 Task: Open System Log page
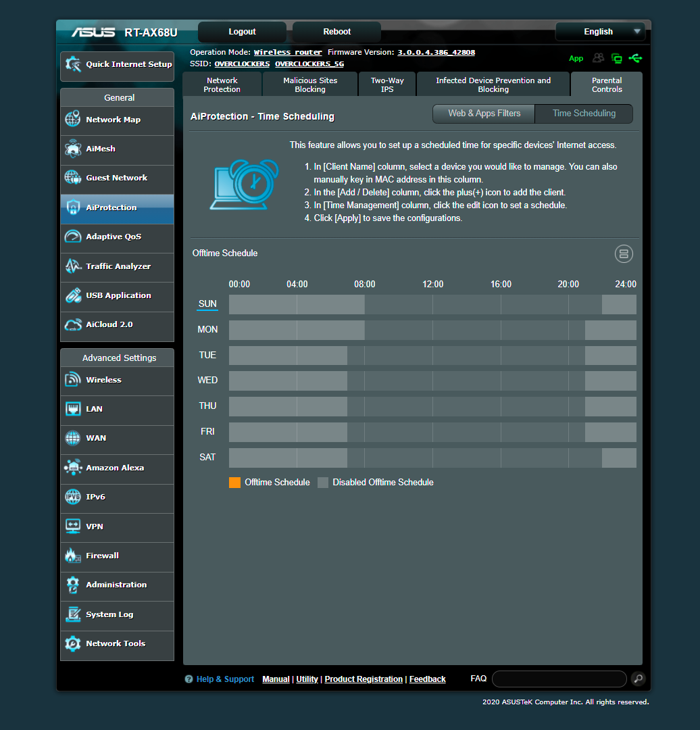117,615
